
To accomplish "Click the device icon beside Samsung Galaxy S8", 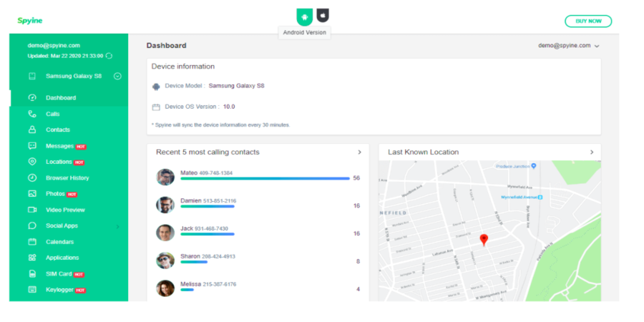I will point(32,76).
